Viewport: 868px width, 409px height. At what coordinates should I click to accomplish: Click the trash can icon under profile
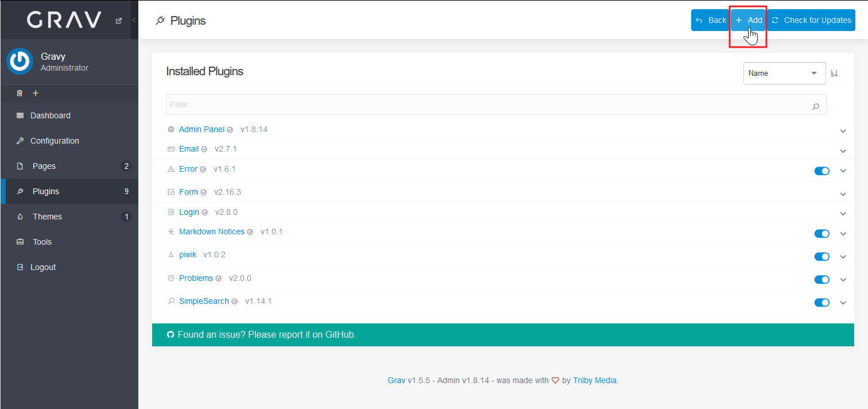pos(20,93)
